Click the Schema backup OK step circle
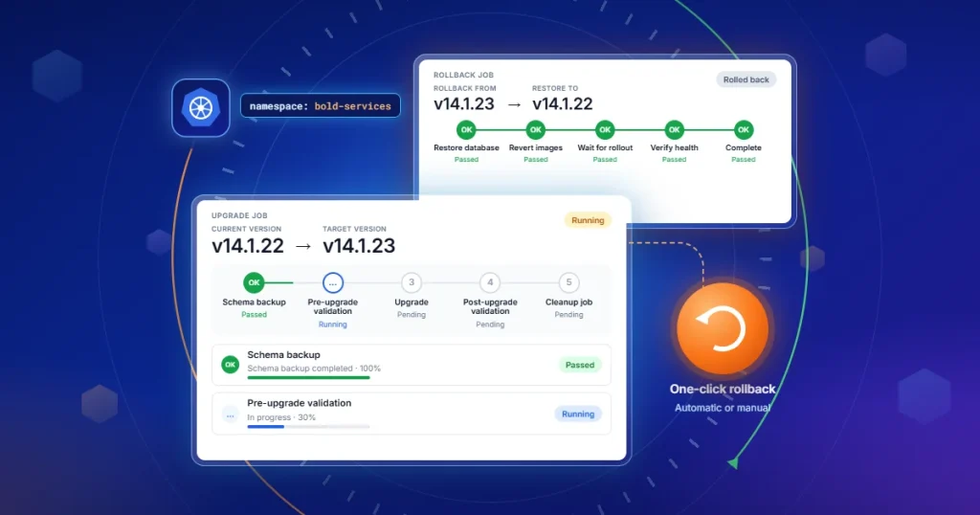This screenshot has width=980, height=515. (254, 282)
